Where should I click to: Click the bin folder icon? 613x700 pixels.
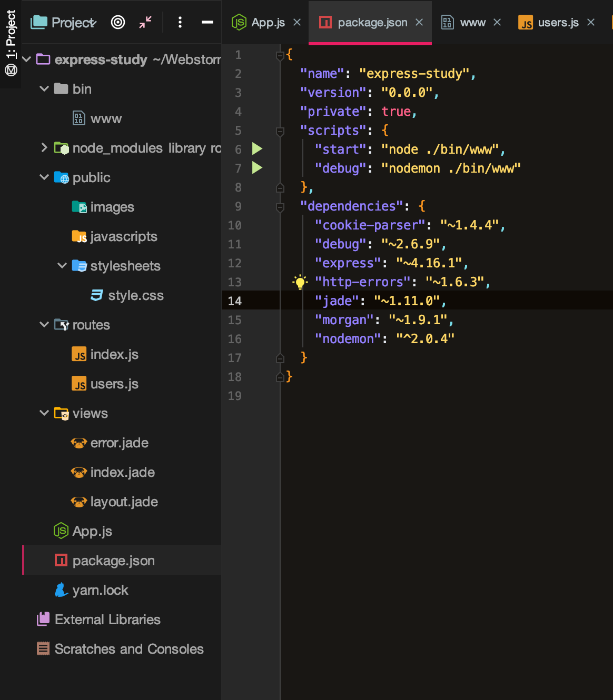click(x=61, y=88)
